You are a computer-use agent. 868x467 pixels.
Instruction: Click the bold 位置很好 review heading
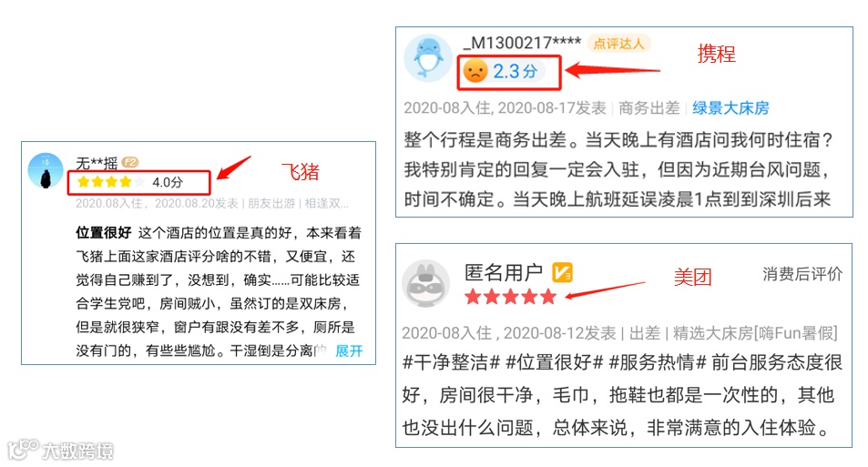[x=104, y=233]
